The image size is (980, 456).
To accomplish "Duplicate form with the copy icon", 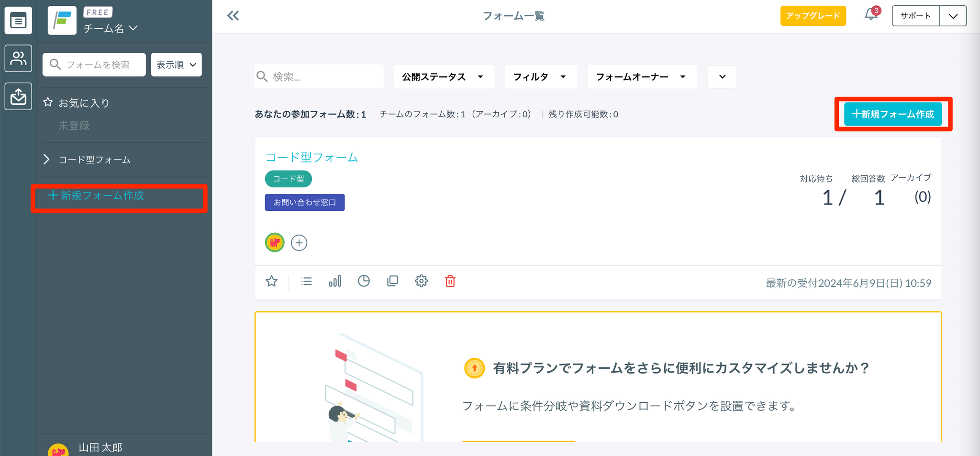I will (x=392, y=281).
